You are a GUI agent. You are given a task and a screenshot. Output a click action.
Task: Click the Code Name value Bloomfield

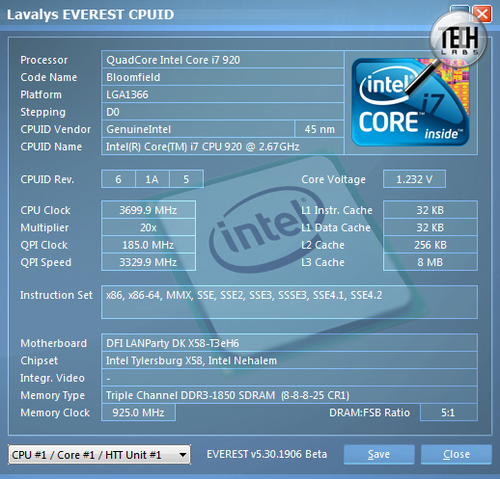point(222,77)
